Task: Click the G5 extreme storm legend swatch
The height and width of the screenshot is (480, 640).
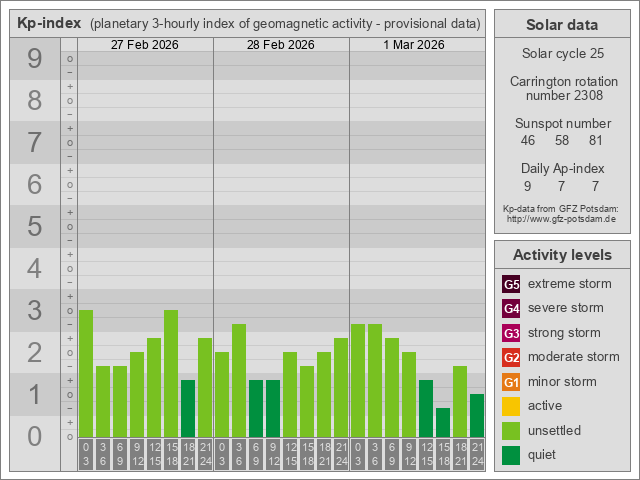Action: [x=511, y=284]
